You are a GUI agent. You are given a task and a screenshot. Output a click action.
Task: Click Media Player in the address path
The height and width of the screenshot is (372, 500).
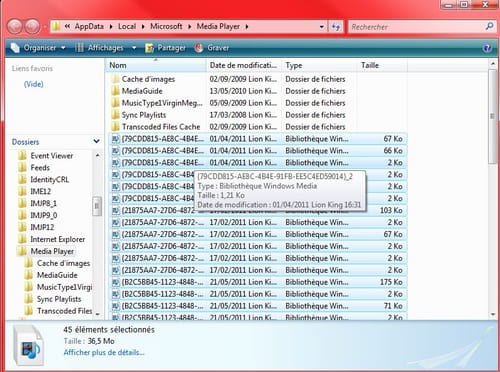point(218,26)
